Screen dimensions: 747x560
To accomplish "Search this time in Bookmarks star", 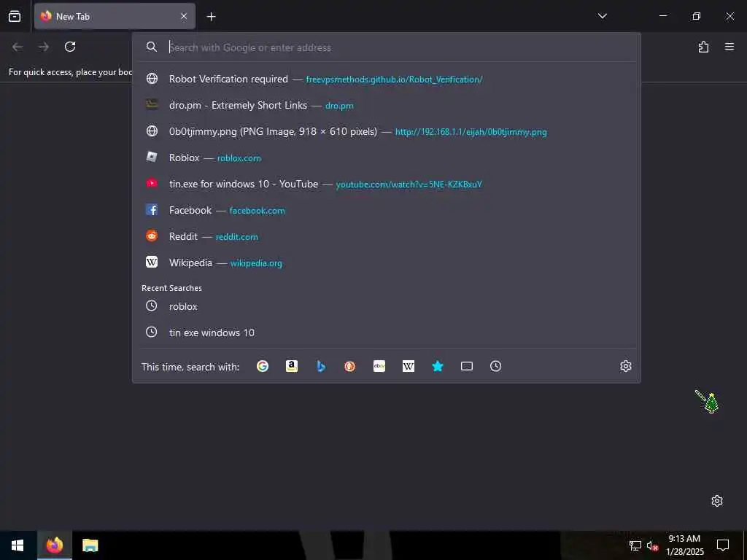I will pos(438,366).
